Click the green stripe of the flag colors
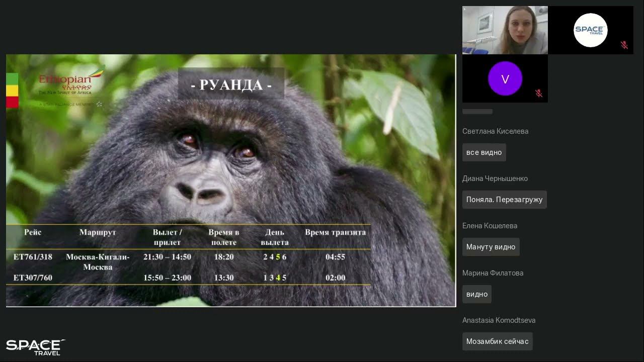Screen dimensions: 644x362 (12, 79)
